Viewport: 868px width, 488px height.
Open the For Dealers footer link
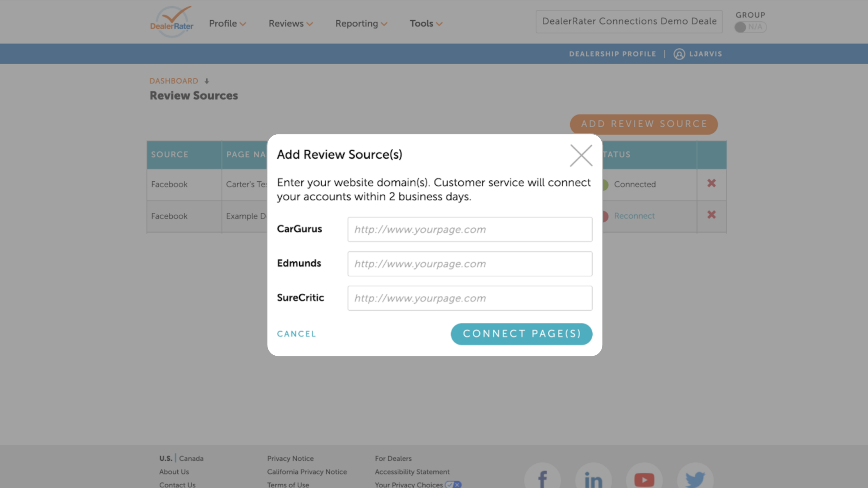pos(393,458)
